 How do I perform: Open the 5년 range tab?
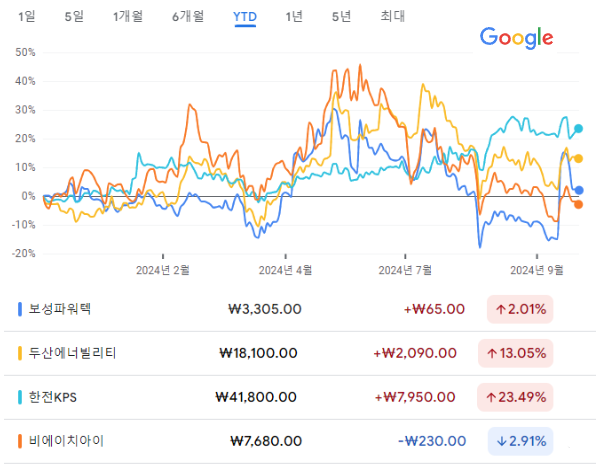341,16
